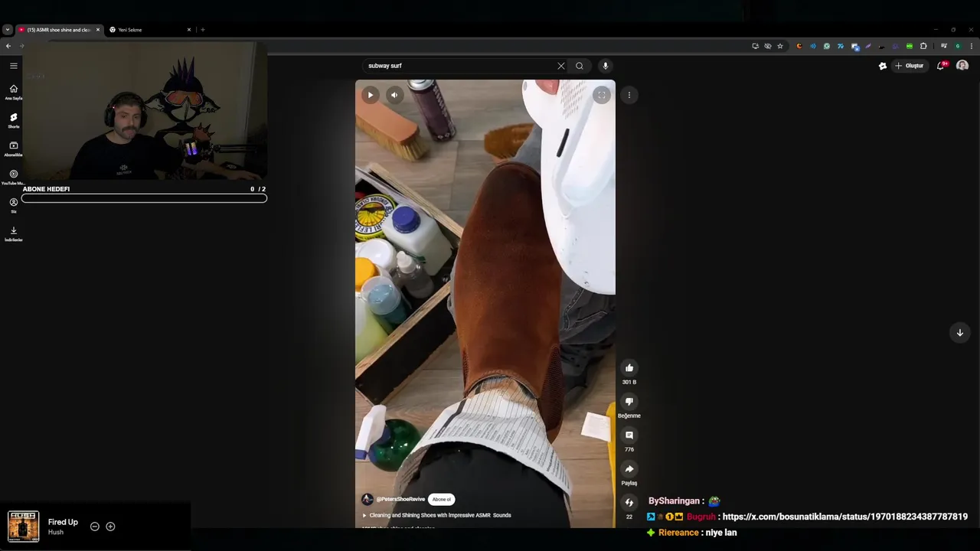Image resolution: width=980 pixels, height=551 pixels.
Task: Open Abonelikler in the sidebar
Action: point(14,148)
